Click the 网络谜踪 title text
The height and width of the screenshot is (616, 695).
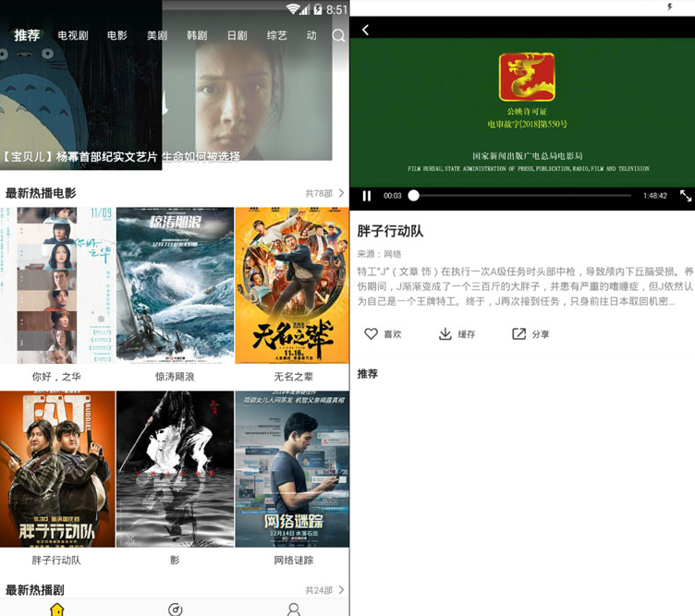tap(293, 561)
